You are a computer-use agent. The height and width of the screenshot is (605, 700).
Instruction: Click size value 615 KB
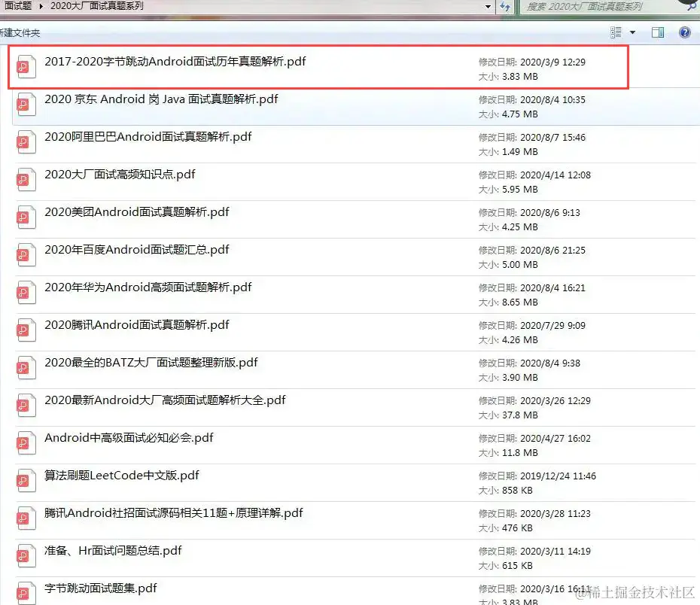(x=517, y=566)
